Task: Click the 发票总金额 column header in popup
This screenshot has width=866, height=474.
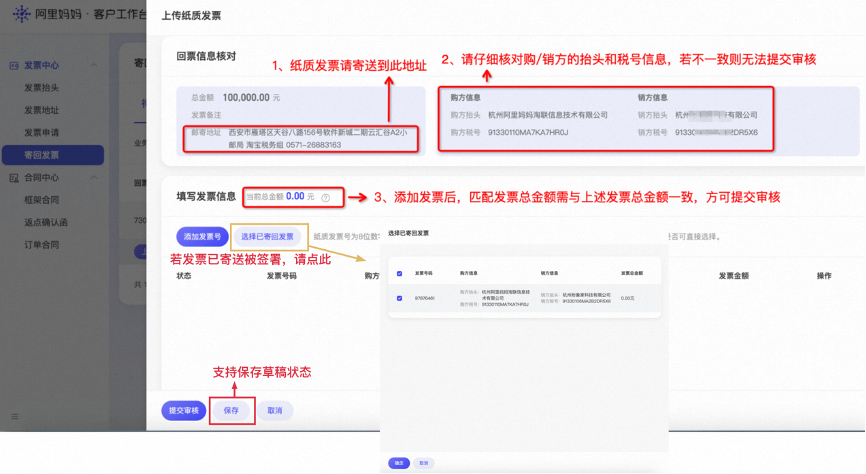Action: click(632, 273)
